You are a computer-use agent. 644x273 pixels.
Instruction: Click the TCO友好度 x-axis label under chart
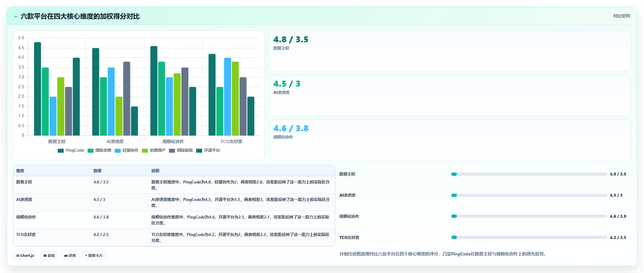[x=231, y=141]
